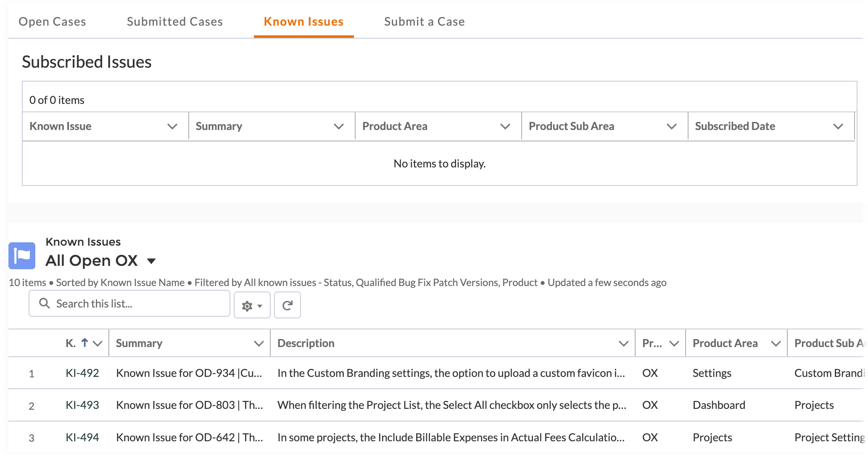The width and height of the screenshot is (868, 456).
Task: Open known issue KI-492
Action: pos(82,373)
